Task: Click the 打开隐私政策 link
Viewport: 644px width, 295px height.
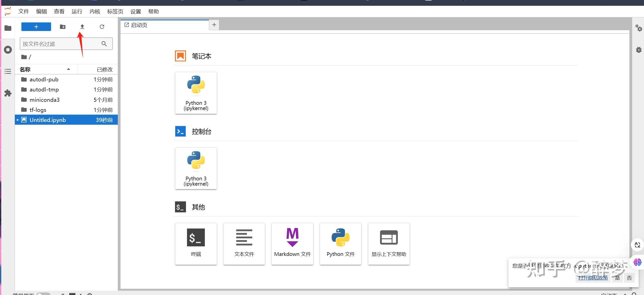Action: (593, 278)
